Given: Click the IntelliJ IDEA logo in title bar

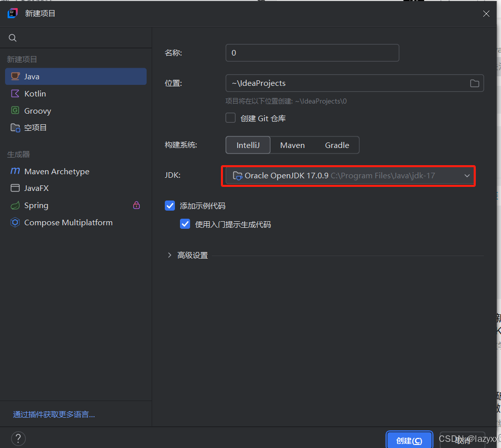Looking at the screenshot, I should (13, 14).
